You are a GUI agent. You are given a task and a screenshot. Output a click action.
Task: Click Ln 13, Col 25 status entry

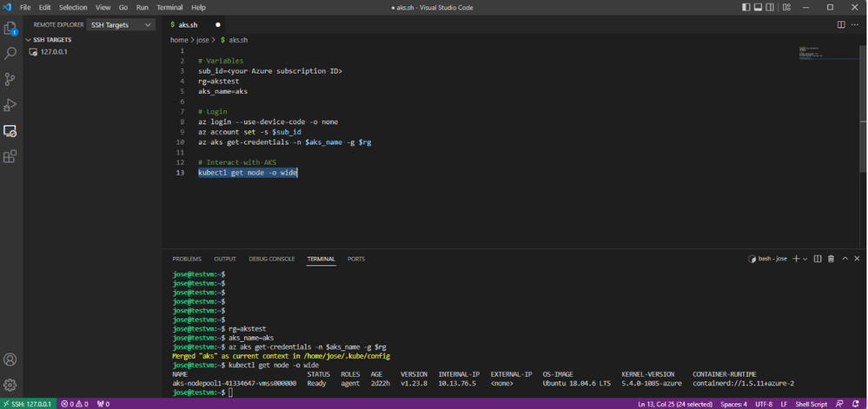(675, 404)
